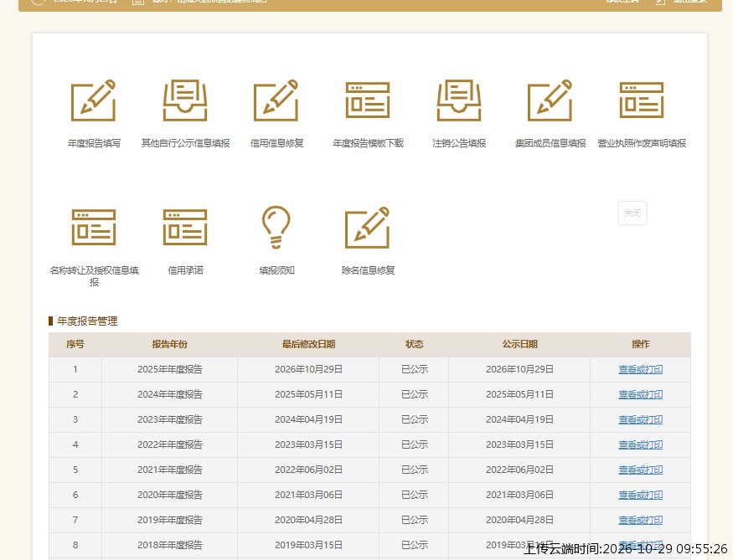Viewport: 733px width, 560px height.
Task: Open the 年度报告模板下载 icon
Action: click(368, 100)
